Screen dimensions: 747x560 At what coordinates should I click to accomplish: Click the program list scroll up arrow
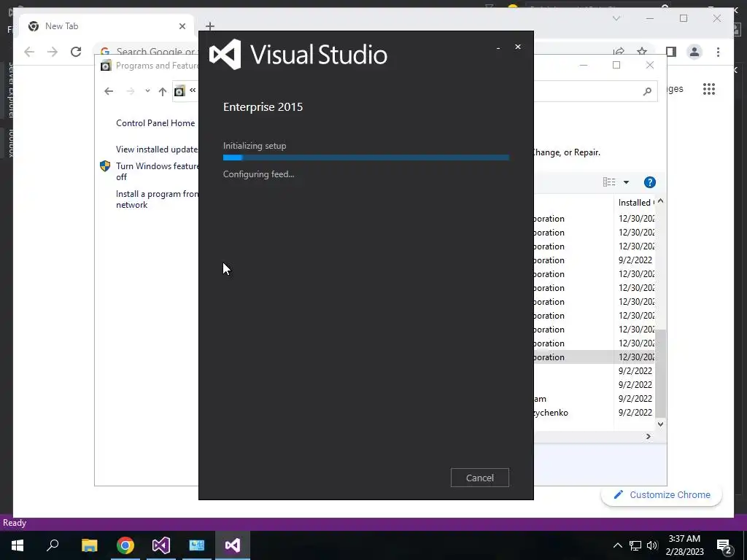click(660, 201)
